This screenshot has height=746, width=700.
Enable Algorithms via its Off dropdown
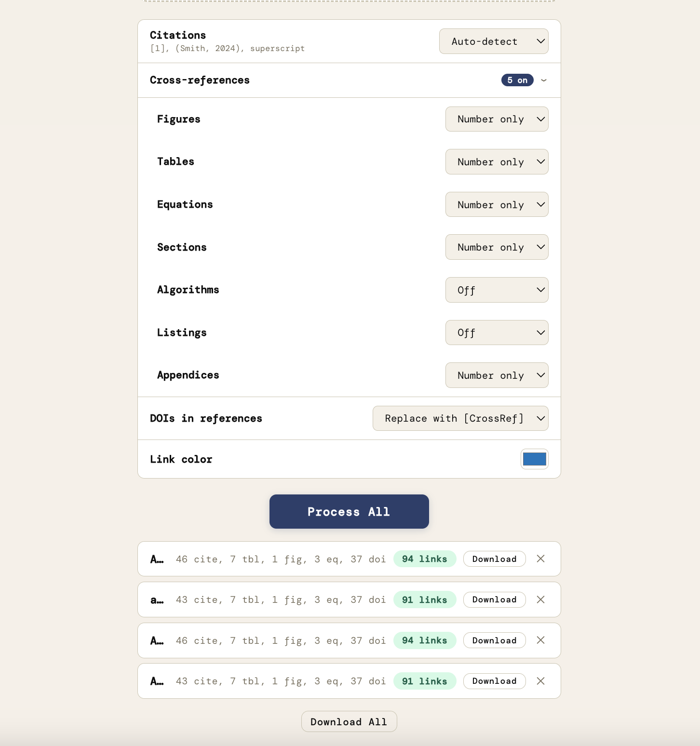click(497, 290)
